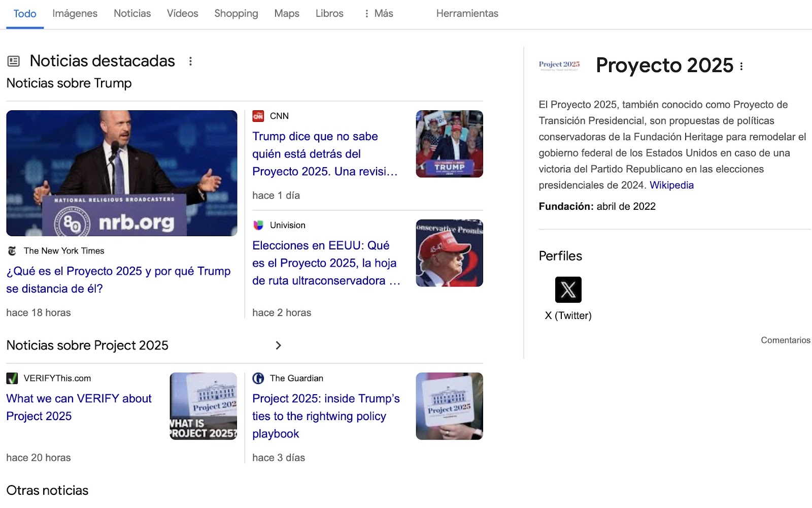Click the X (Twitter) profile label

point(568,315)
